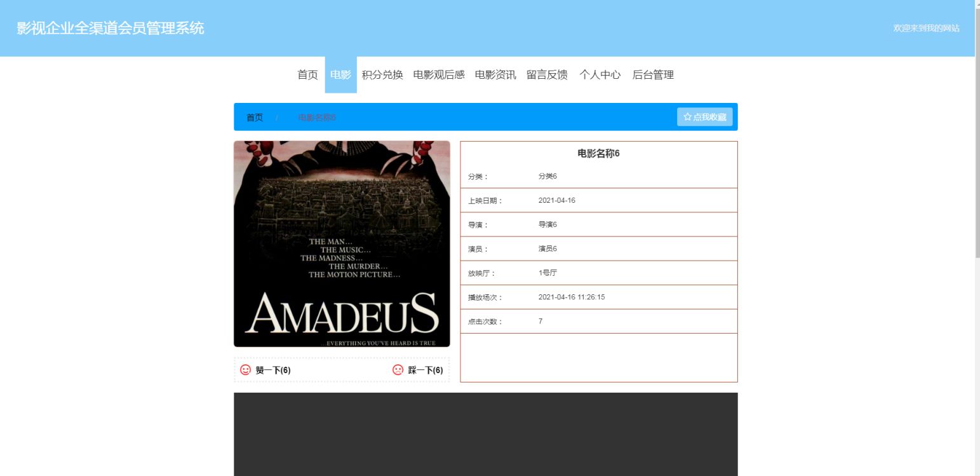This screenshot has height=476, width=980.
Task: Click the 导演： label
Action: (x=478, y=225)
